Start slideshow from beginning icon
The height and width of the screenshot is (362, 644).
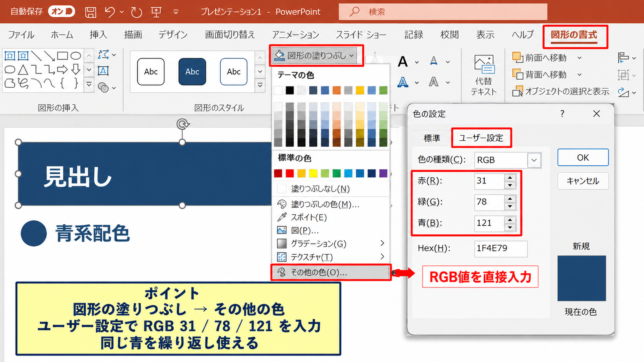point(156,12)
